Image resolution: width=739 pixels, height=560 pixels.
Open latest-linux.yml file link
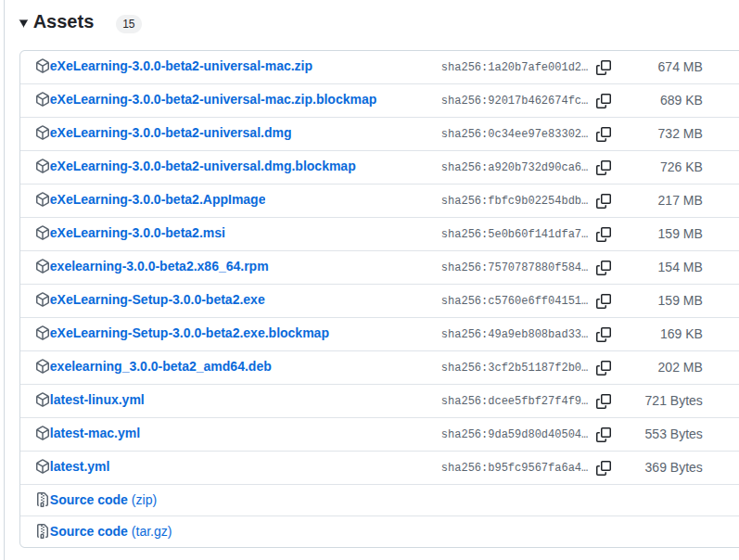point(97,400)
